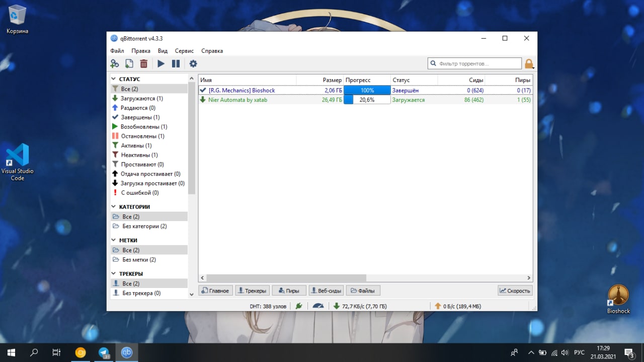Open Visual Studio Code desktop shortcut
The image size is (644, 362).
click(x=18, y=162)
